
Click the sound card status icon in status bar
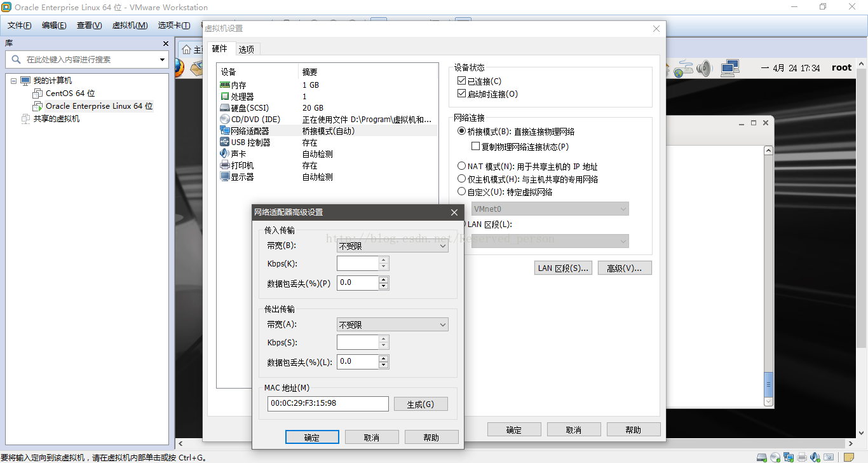815,457
